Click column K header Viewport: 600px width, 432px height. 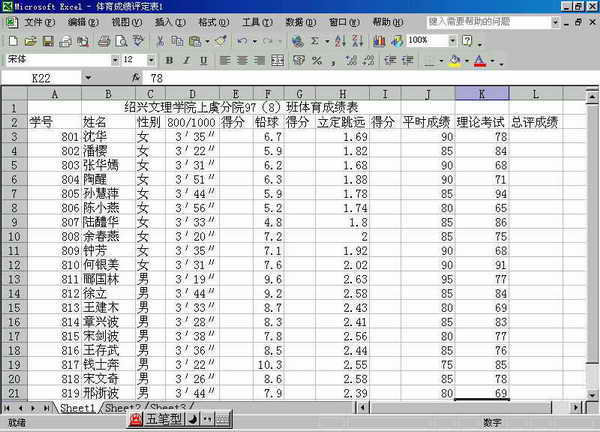click(x=481, y=94)
